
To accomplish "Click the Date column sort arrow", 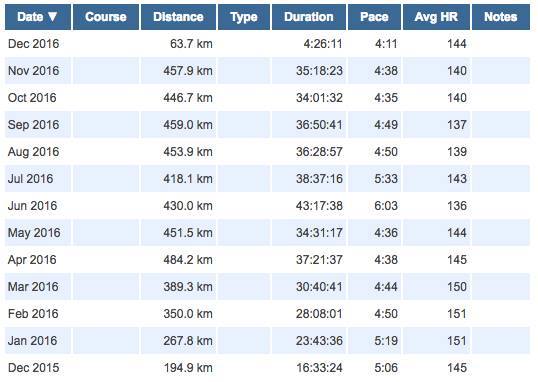I will 52,16.
